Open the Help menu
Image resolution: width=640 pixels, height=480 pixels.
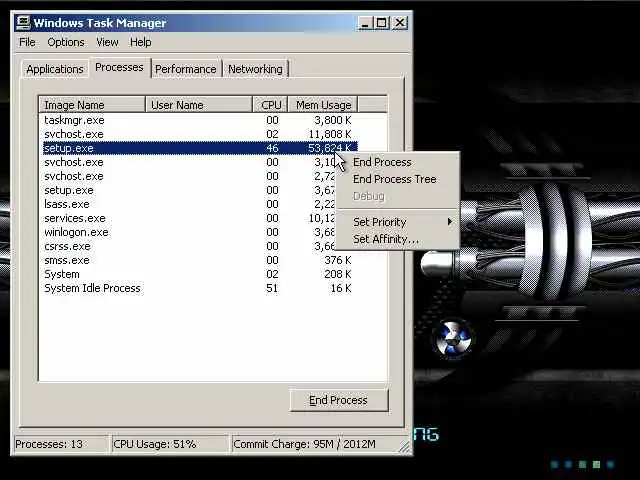click(140, 42)
